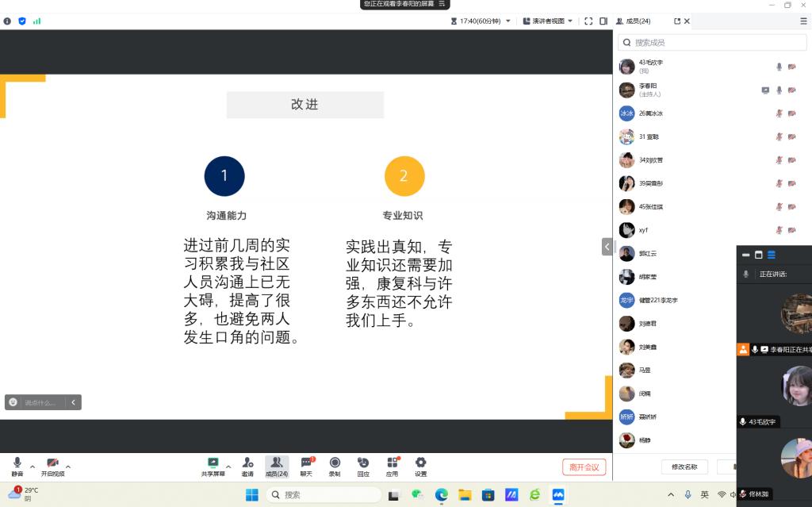Pop out the members panel into a separate window

click(x=677, y=21)
